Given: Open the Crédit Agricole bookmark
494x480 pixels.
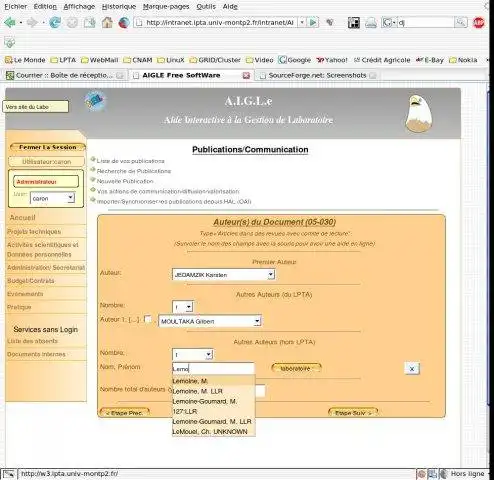Looking at the screenshot, I should pyautogui.click(x=382, y=60).
